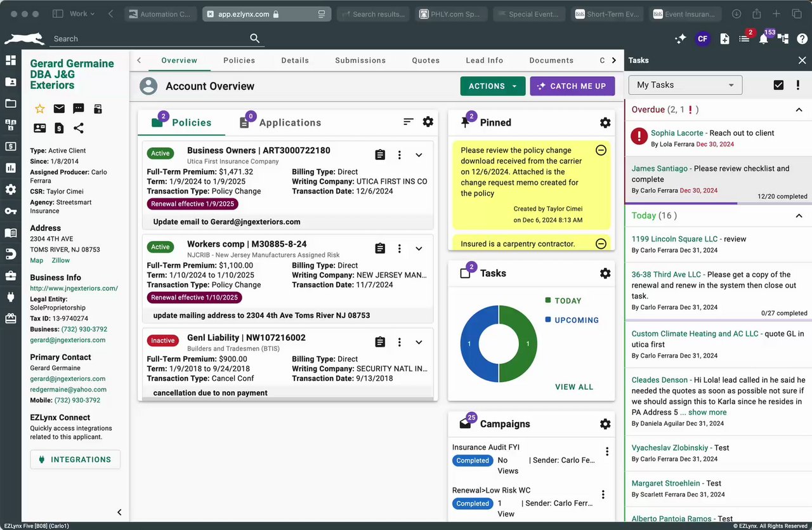This screenshot has width=812, height=530.
Task: Open the task list icon with badge 2
Action: coord(744,39)
